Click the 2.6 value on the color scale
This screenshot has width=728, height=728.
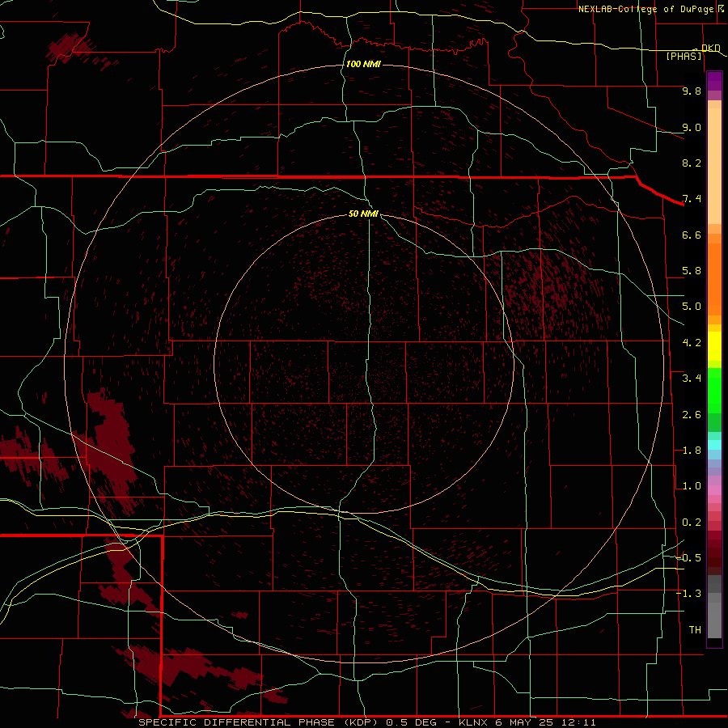692,415
